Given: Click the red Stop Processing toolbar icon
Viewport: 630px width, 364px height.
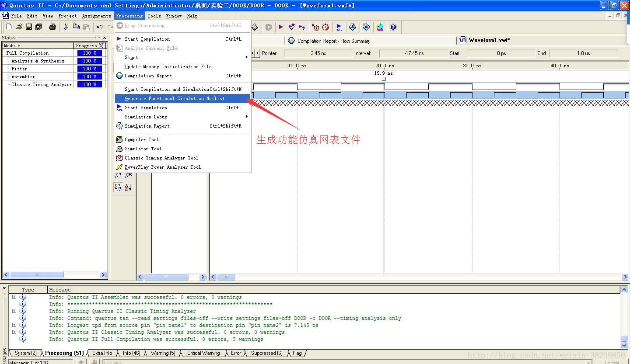Looking at the screenshot, I should tap(268, 27).
